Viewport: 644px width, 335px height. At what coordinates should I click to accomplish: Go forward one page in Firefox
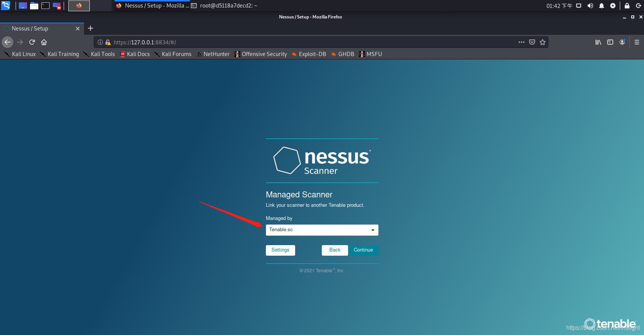click(x=20, y=42)
